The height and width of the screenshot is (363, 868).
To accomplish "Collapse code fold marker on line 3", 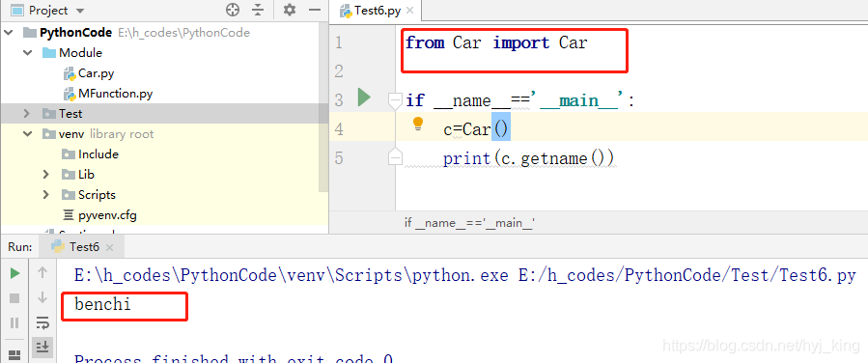I will point(395,100).
